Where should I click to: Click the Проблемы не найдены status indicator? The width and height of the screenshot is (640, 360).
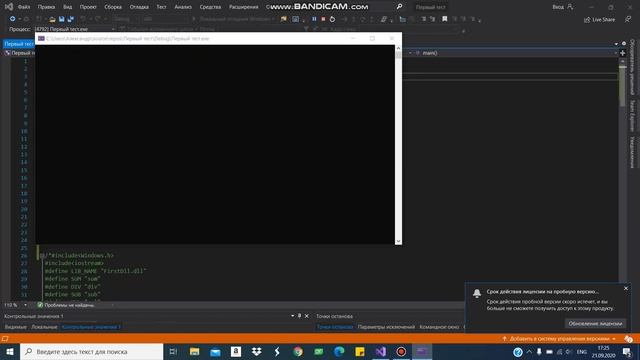click(66, 305)
